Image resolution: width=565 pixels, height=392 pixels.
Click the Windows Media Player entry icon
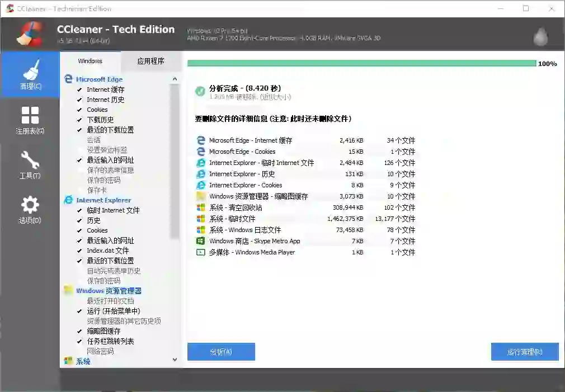[x=200, y=252]
